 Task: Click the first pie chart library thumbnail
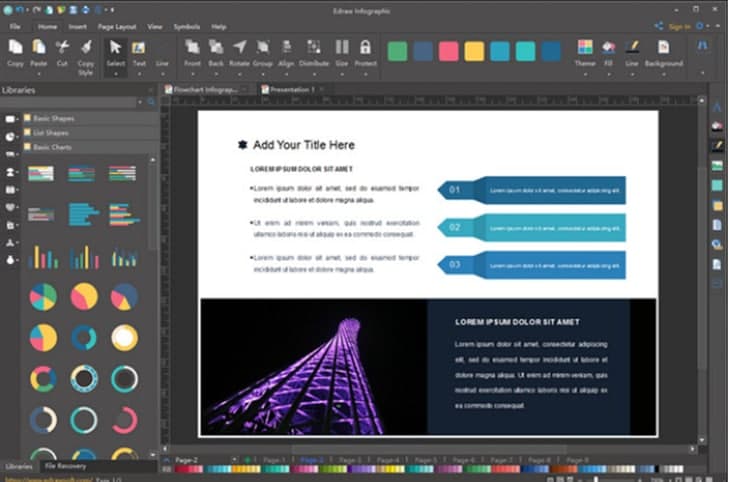point(43,297)
